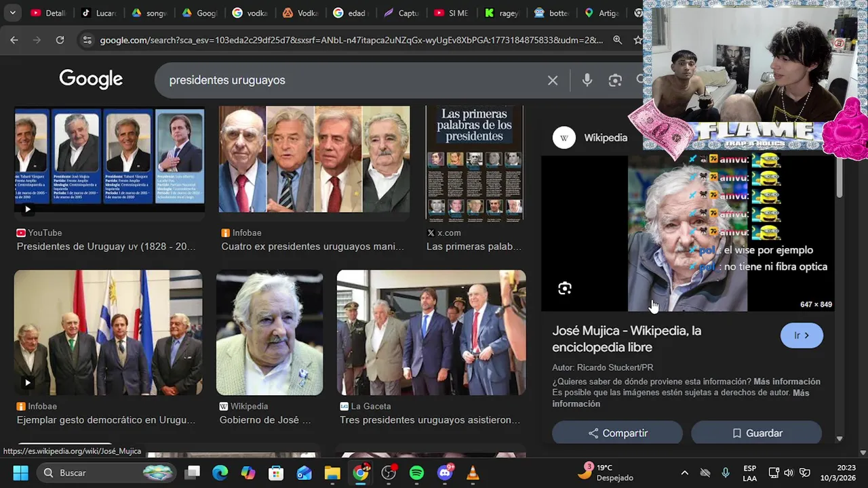Show hidden system tray icons
Viewport: 868px width, 488px height.
point(684,472)
